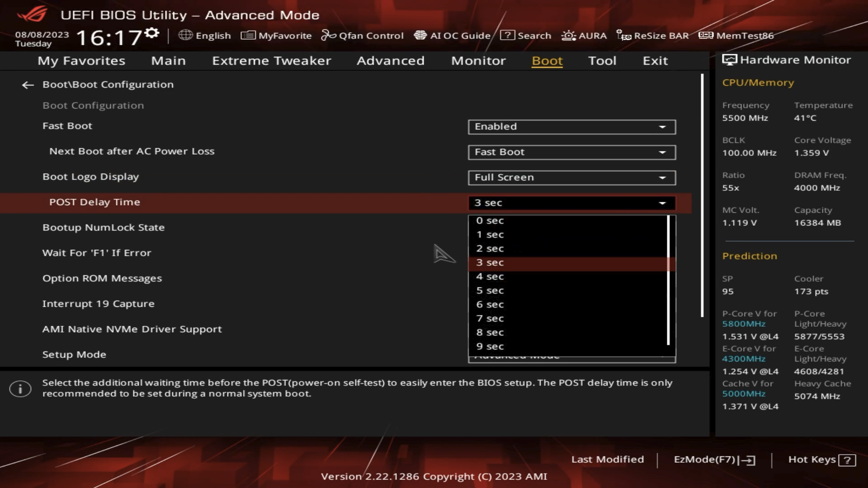Open Qfan Control
The width and height of the screenshot is (868, 488).
click(x=362, y=35)
